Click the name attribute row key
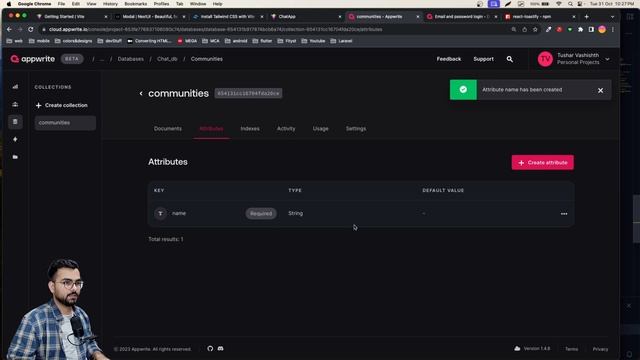Screen dimensions: 640x360 point(179,213)
